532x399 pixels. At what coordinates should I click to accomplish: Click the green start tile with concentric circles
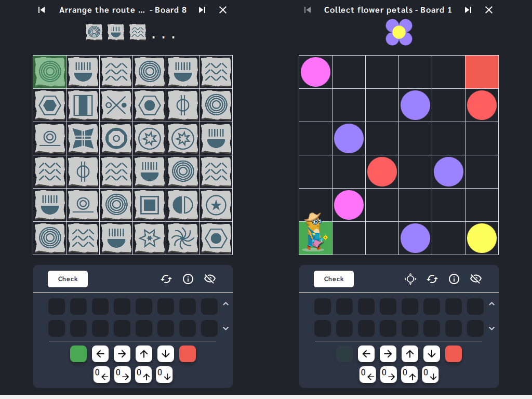click(x=50, y=72)
